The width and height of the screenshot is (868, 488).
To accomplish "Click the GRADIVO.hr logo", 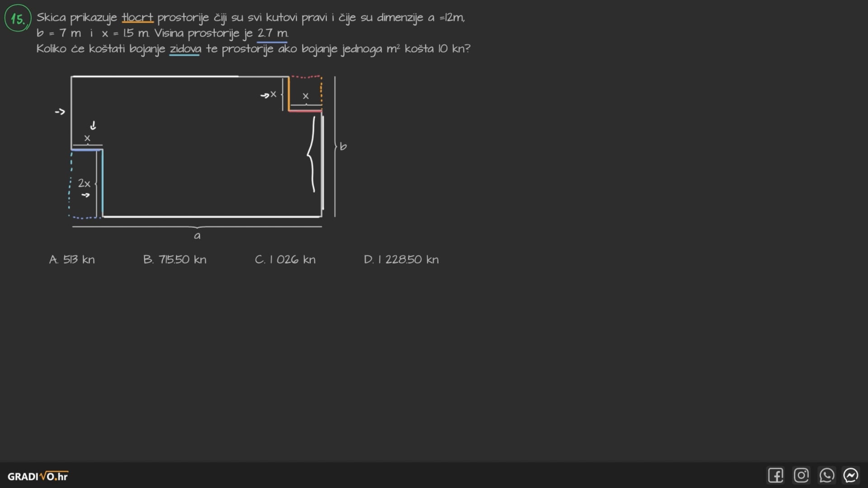I will (x=38, y=476).
